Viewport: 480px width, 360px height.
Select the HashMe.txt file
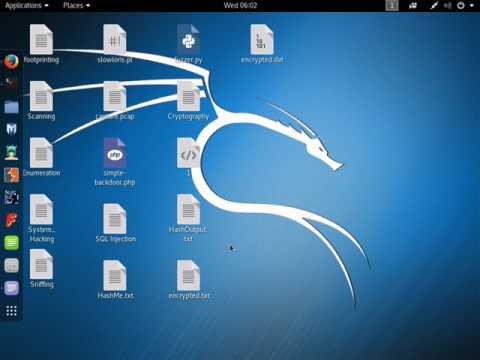115,279
